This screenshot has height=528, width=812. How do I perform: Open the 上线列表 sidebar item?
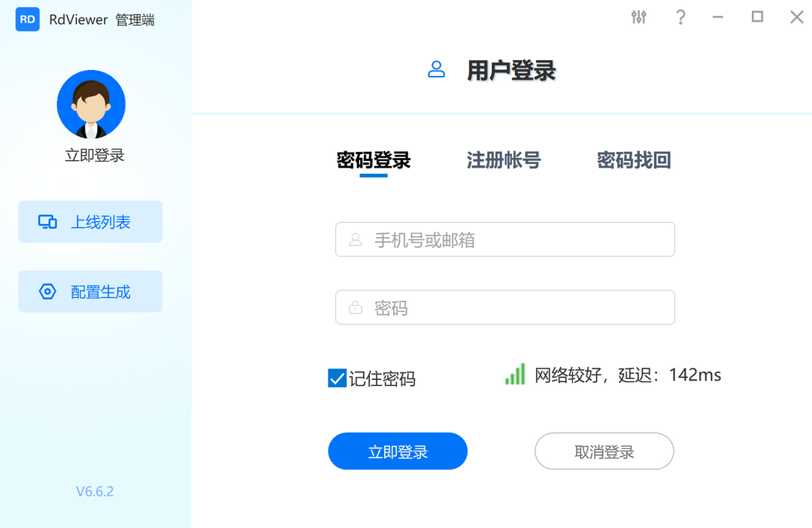90,222
